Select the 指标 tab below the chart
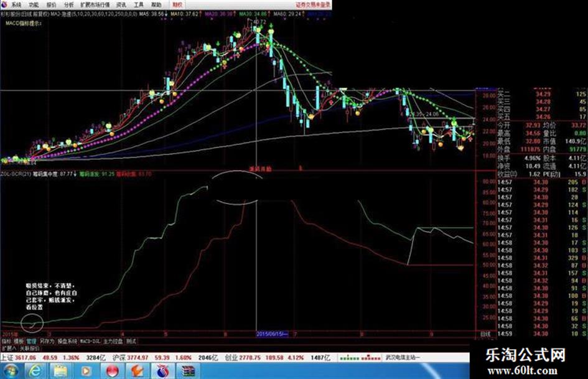Image resolution: width=588 pixels, height=379 pixels. 6,341
